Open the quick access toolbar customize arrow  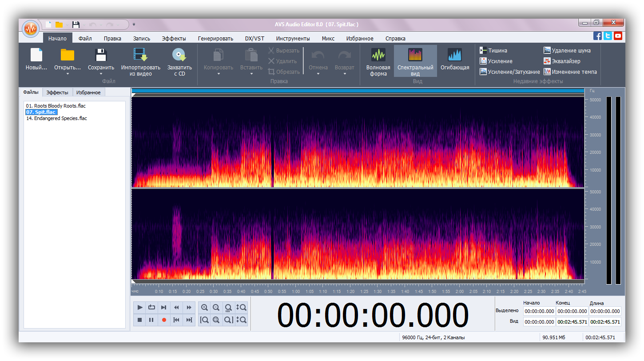[x=134, y=24]
